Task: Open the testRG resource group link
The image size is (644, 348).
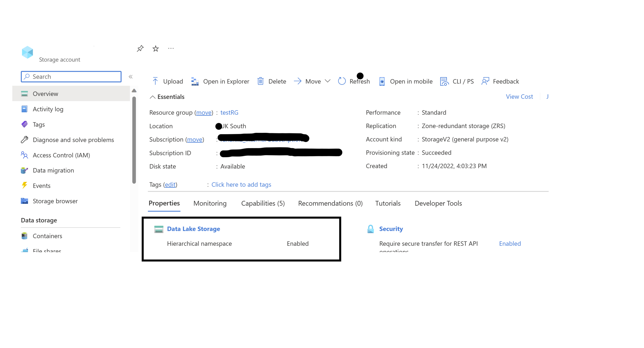Action: 229,112
